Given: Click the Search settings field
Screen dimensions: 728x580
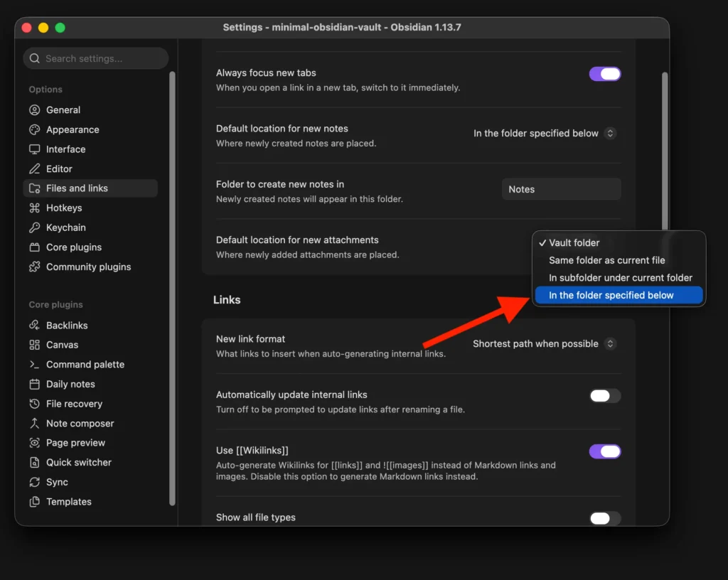Looking at the screenshot, I should 96,58.
